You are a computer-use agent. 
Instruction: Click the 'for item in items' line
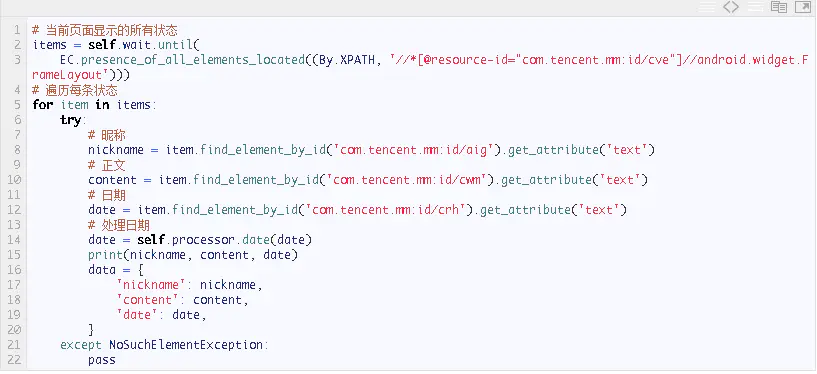coord(94,105)
